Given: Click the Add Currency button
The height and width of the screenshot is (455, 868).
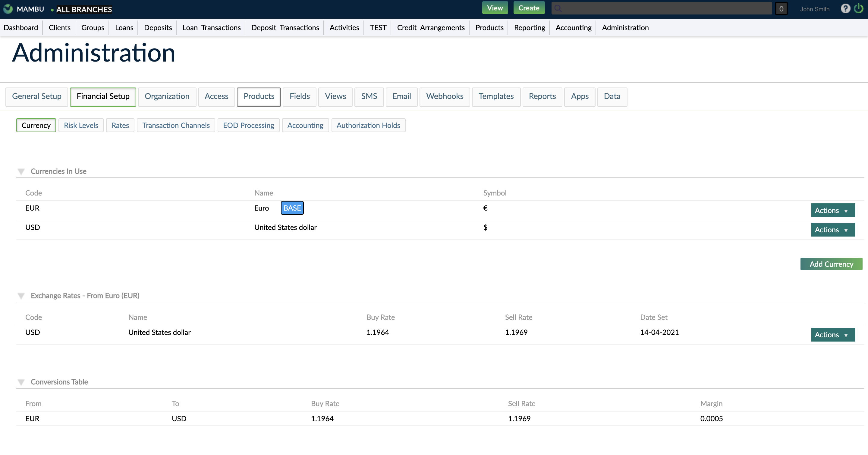Looking at the screenshot, I should (831, 264).
